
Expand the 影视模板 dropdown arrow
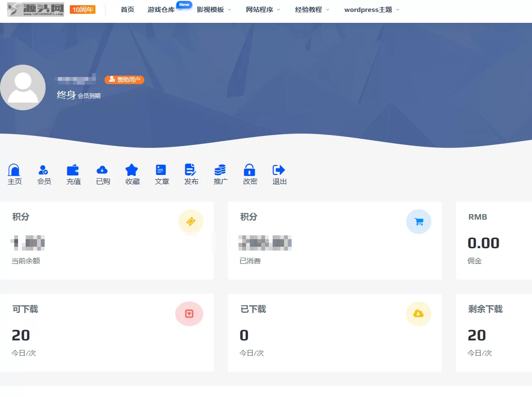tap(229, 10)
